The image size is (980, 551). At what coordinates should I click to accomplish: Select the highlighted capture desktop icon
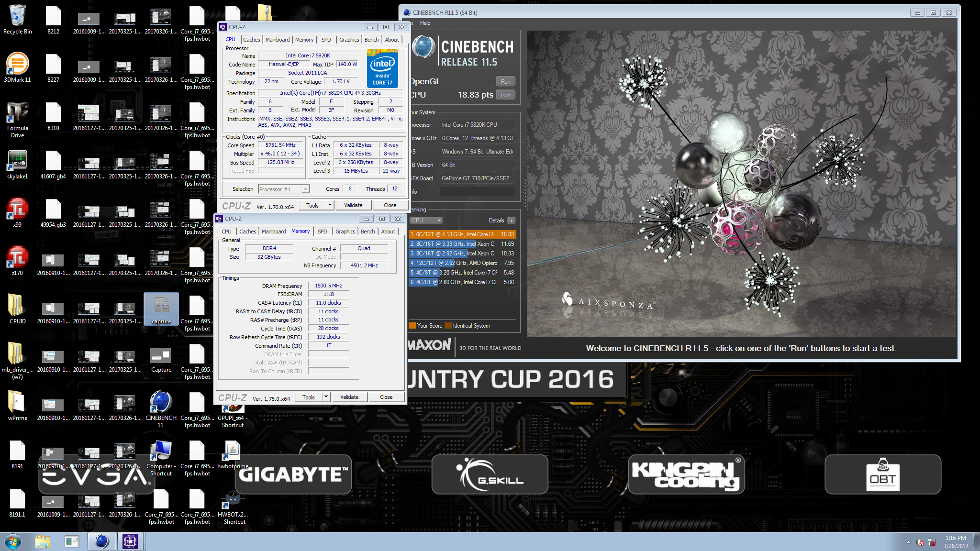click(161, 309)
